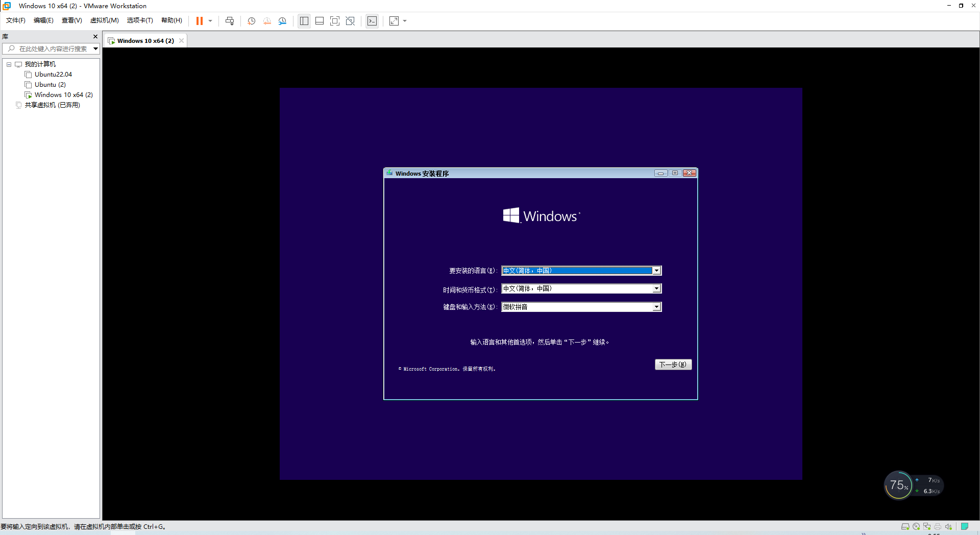This screenshot has height=535, width=980.
Task: Click the network adapter status icon
Action: tap(927, 526)
